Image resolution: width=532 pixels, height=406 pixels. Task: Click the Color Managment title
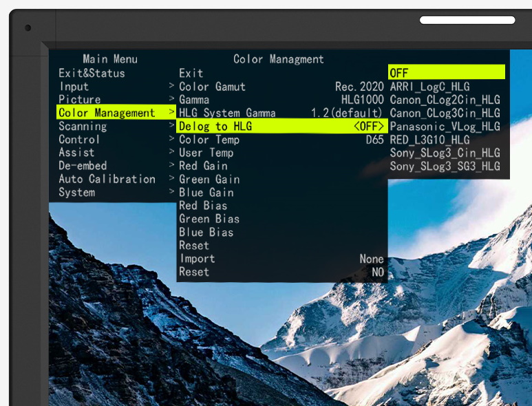(x=279, y=59)
